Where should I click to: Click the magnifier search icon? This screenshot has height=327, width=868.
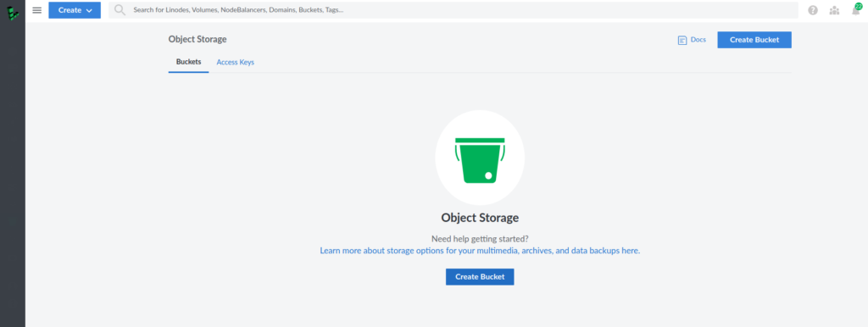[120, 10]
